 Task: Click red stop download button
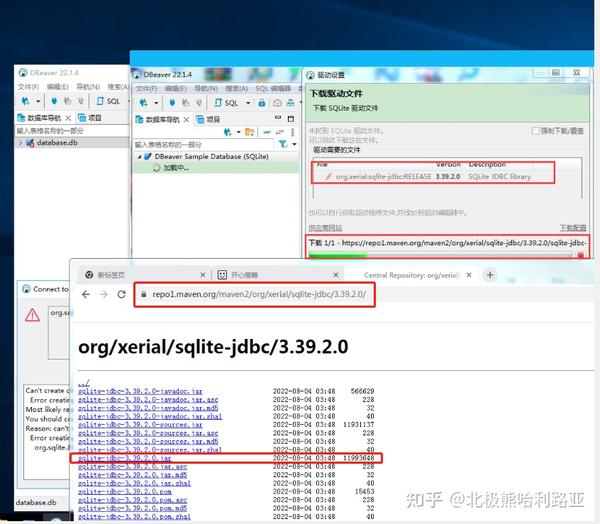580,255
